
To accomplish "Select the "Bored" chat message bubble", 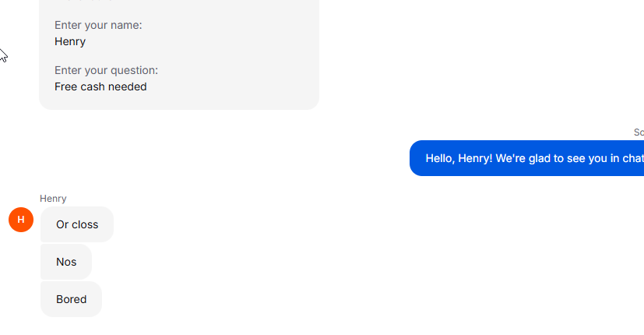I will (x=71, y=299).
